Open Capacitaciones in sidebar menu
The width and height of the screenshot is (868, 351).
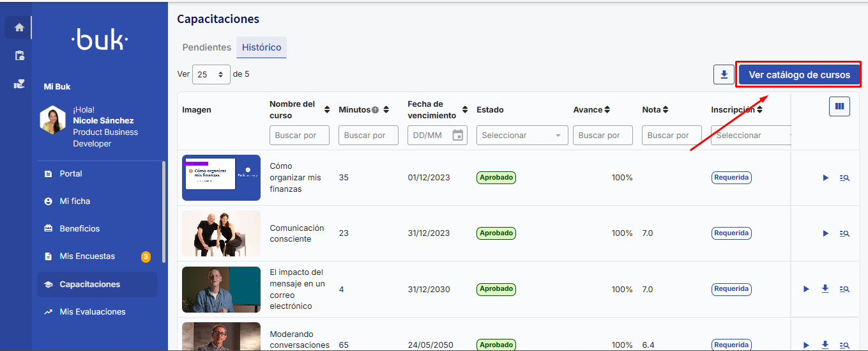point(97,285)
